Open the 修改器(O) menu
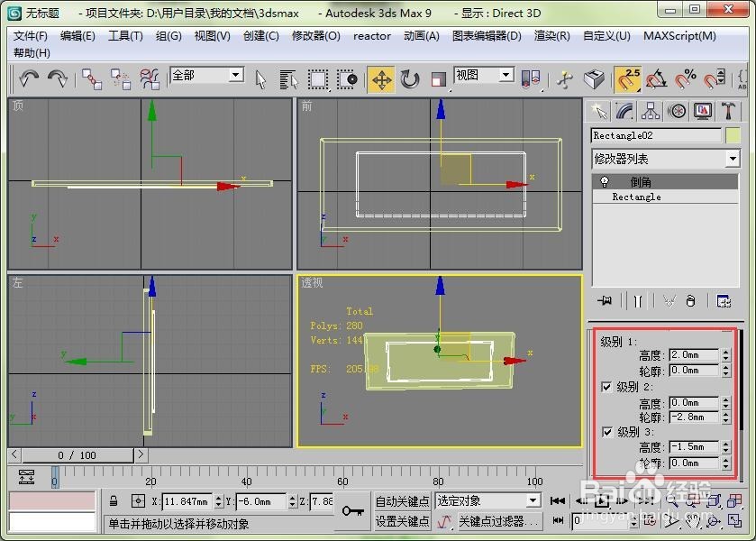The width and height of the screenshot is (756, 541). click(315, 36)
